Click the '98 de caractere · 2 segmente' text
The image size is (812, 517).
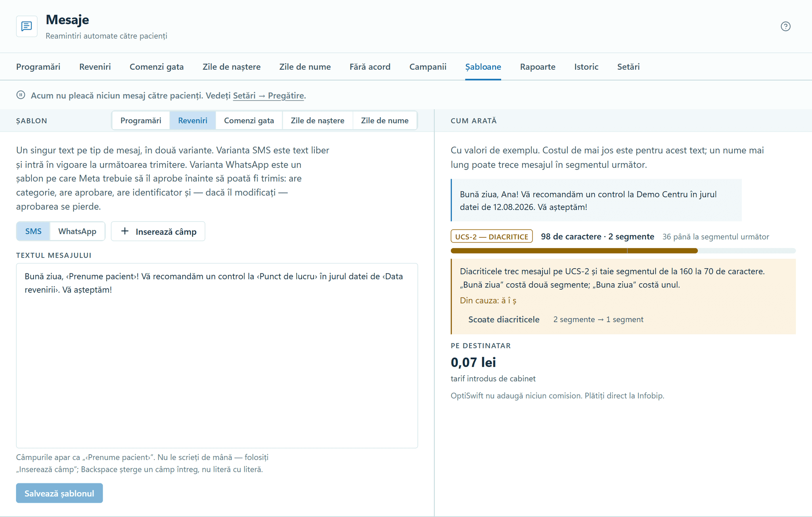(x=598, y=237)
